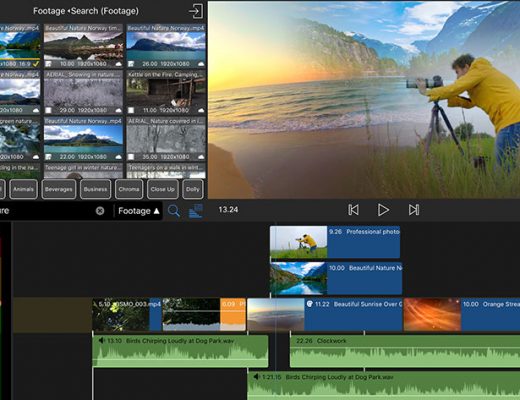Viewport: 520px width, 400px height.
Task: Click cloud download icon on the 26.00 clip
Action: click(201, 64)
